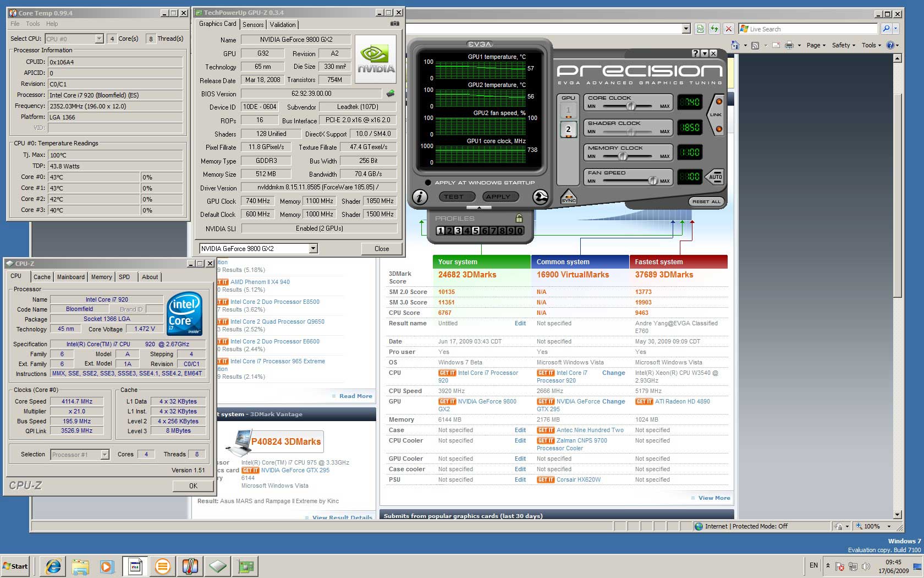Open Internet Explorer from the taskbar
Image resolution: width=924 pixels, height=578 pixels.
(x=53, y=566)
